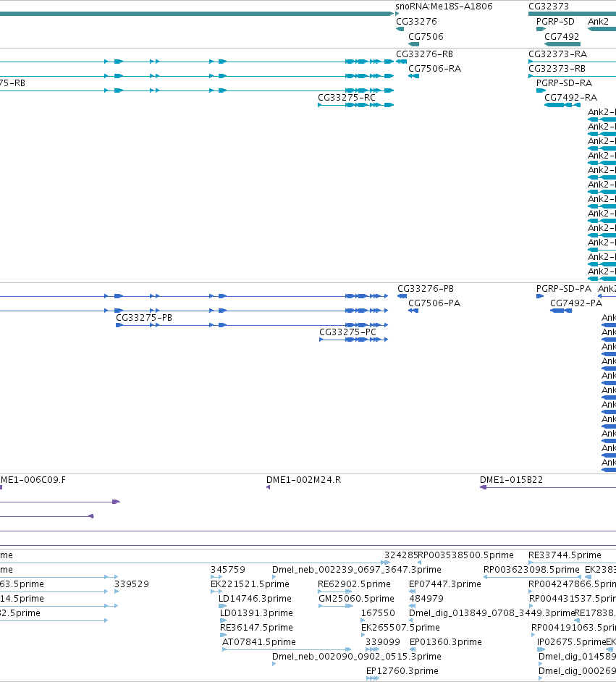Click the CG33275-PC protein glyph
This screenshot has width=616, height=682.
pos(353,340)
